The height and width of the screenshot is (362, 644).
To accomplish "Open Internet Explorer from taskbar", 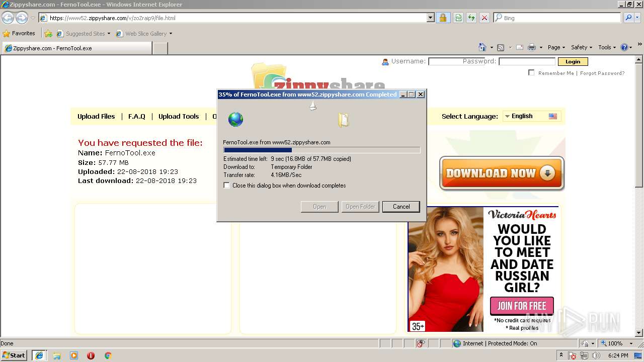I will (39, 355).
